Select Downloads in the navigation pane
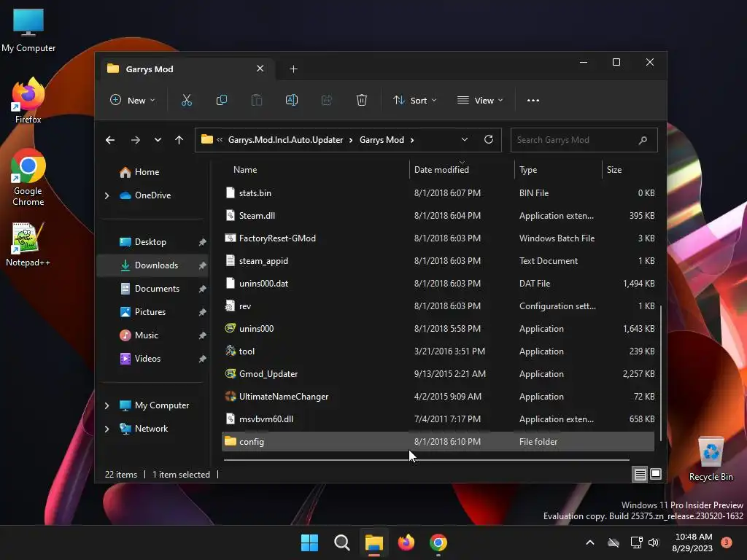Image resolution: width=747 pixels, height=560 pixels. point(152,265)
